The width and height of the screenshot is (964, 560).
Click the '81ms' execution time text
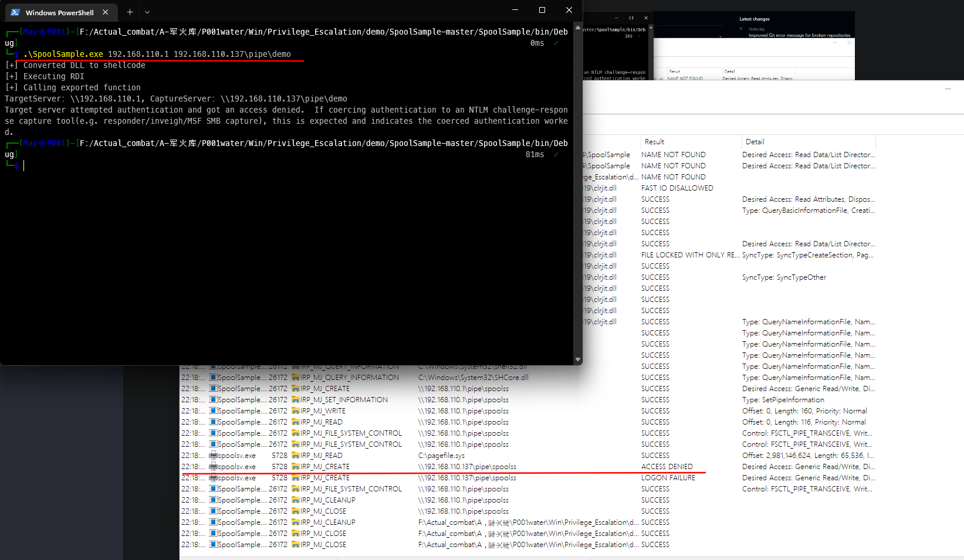pos(535,154)
